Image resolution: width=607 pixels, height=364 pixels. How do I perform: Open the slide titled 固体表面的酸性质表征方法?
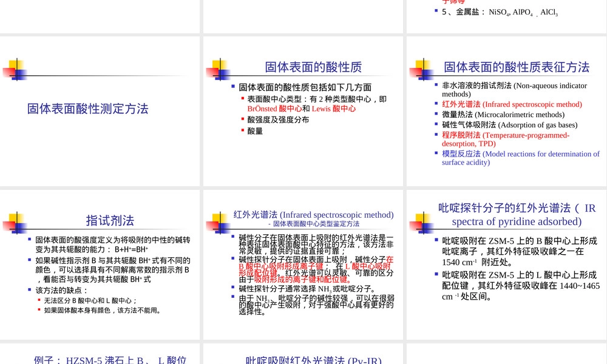(507, 112)
